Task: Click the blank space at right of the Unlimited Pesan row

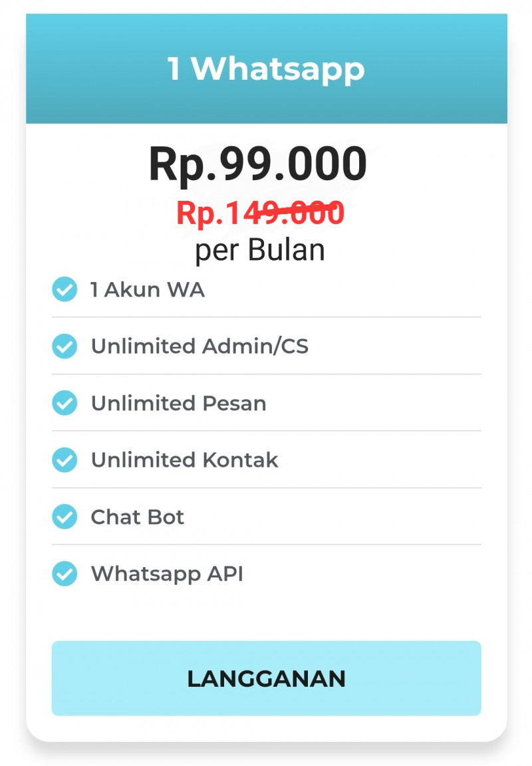Action: coord(374,404)
